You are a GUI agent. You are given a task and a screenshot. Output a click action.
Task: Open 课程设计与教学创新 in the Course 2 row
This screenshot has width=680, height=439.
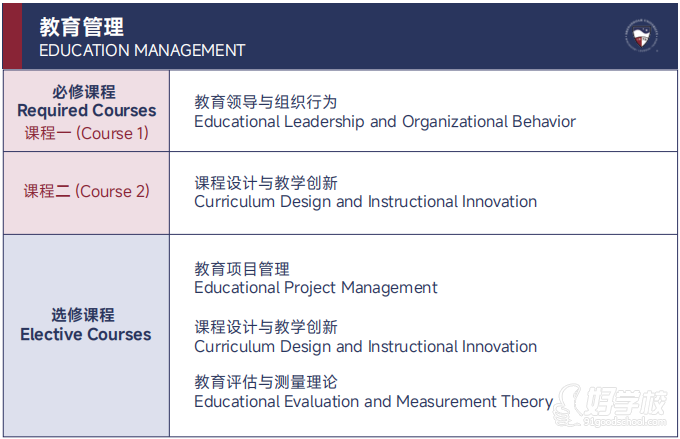[266, 182]
